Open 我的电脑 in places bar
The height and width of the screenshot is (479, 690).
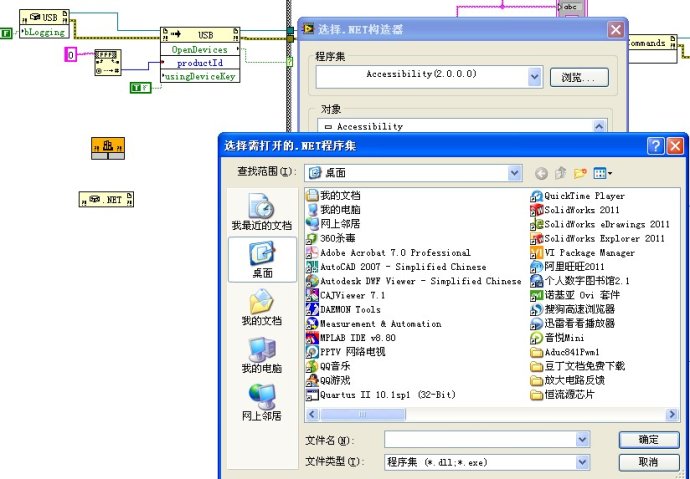tap(262, 355)
